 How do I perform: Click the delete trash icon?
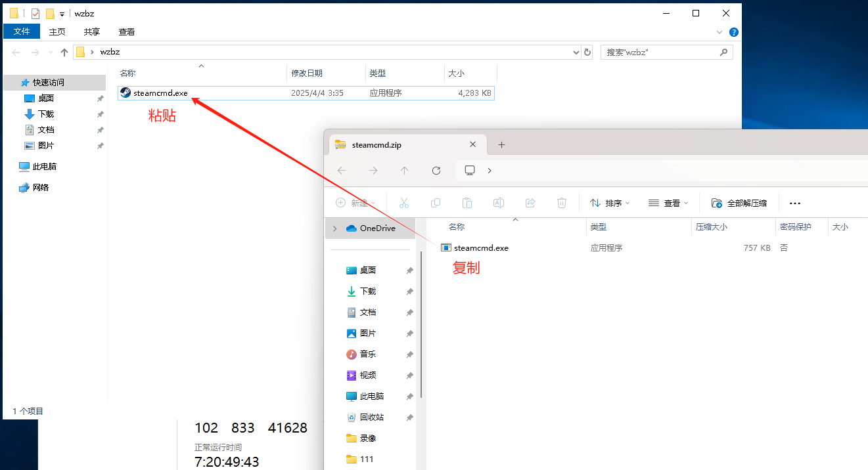562,203
